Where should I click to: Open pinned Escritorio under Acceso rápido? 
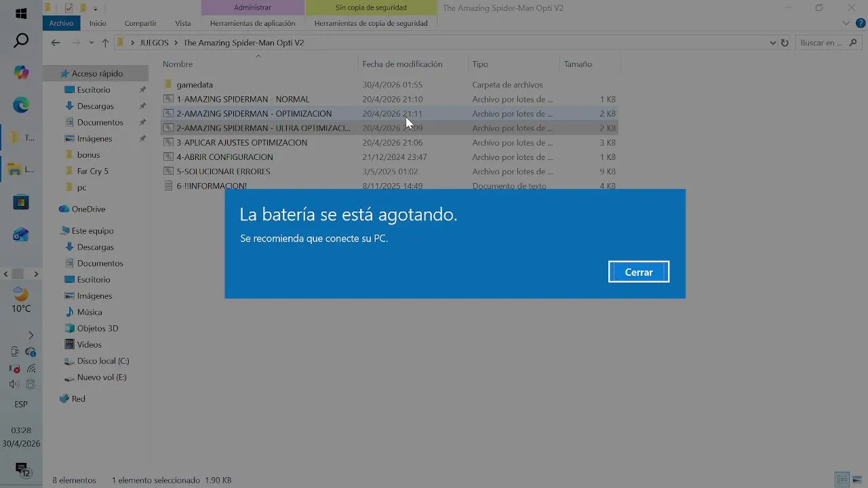pos(94,89)
